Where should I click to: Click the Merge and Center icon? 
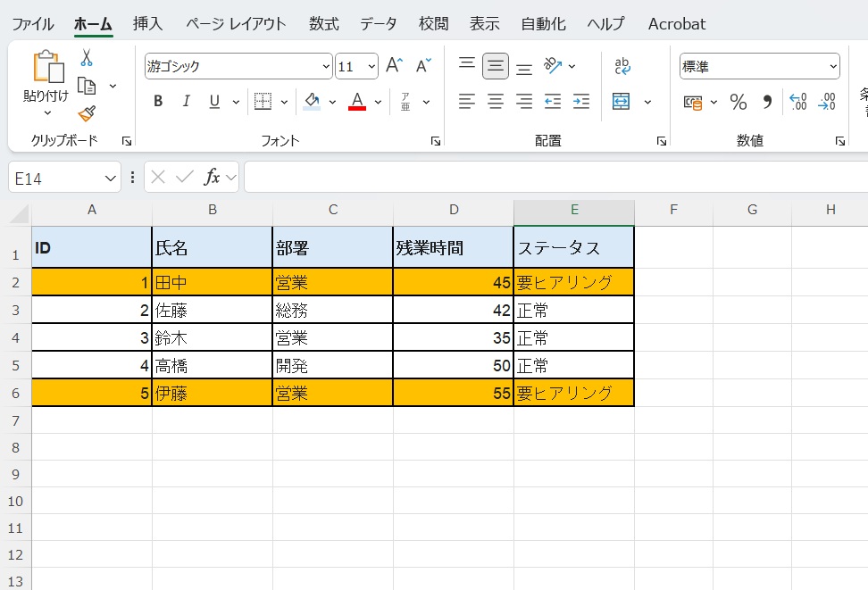619,101
